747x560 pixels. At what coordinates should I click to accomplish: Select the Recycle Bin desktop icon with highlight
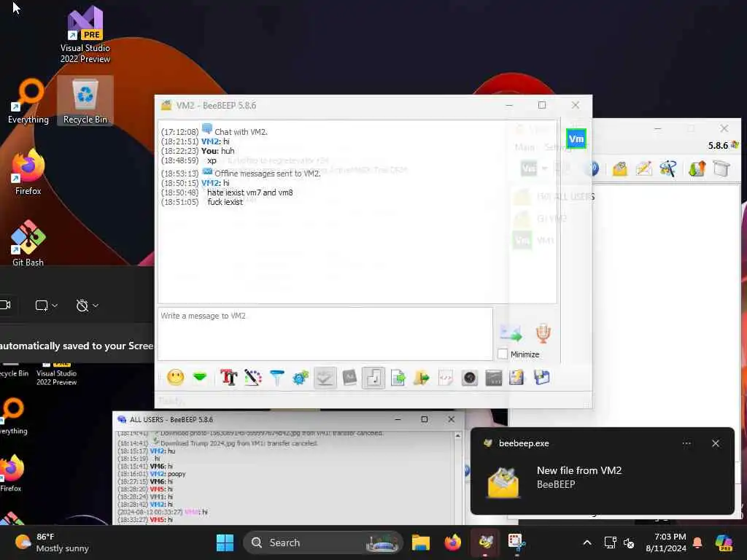(85, 100)
